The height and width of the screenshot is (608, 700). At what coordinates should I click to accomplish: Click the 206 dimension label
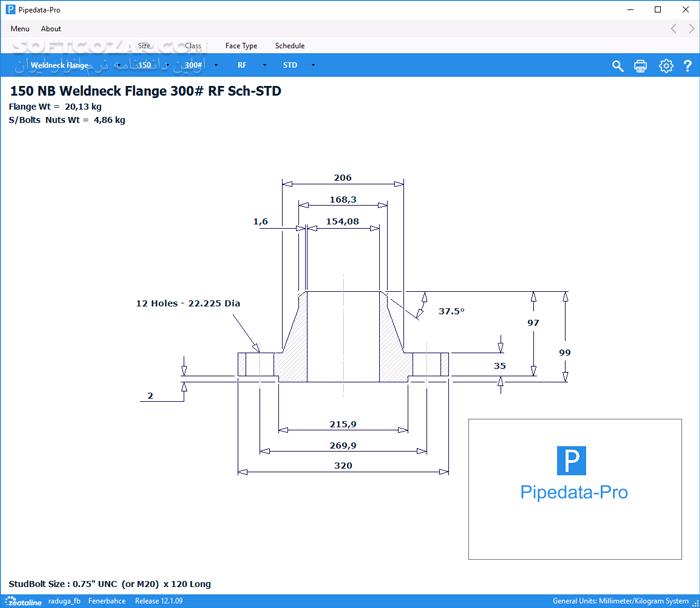(x=343, y=178)
